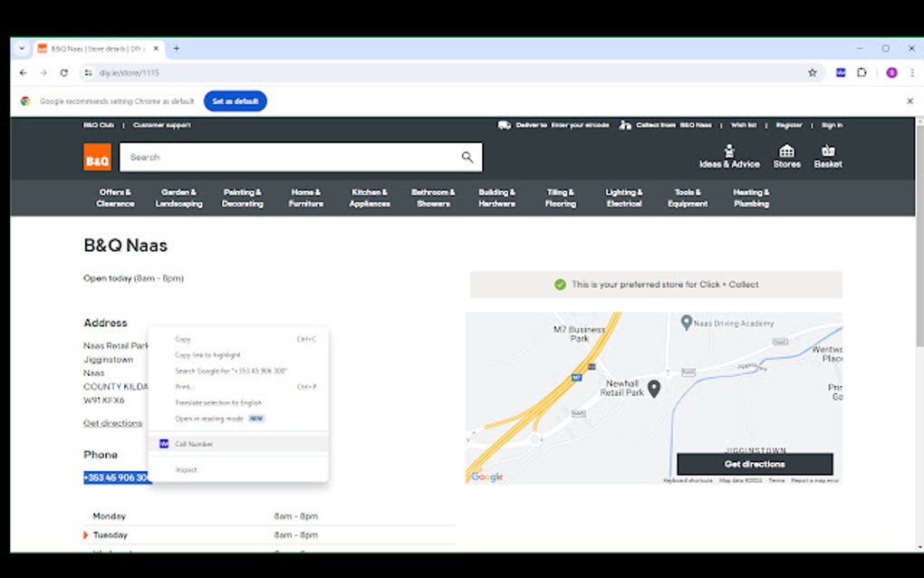
Task: Click the delivery truck icon near Deliver to
Action: coord(505,125)
